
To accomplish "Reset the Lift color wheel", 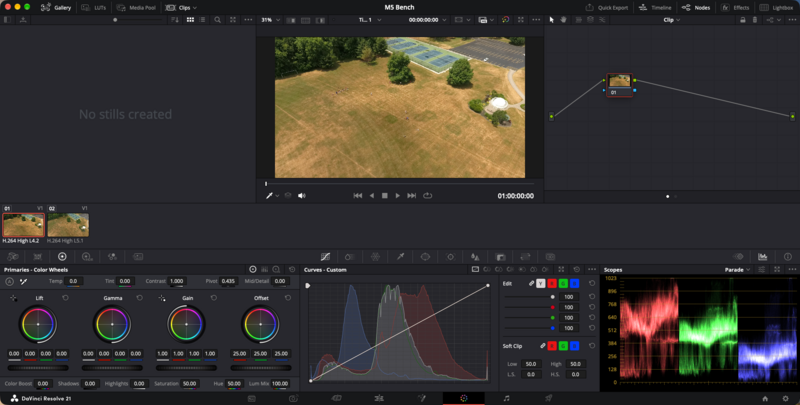I will pyautogui.click(x=65, y=298).
